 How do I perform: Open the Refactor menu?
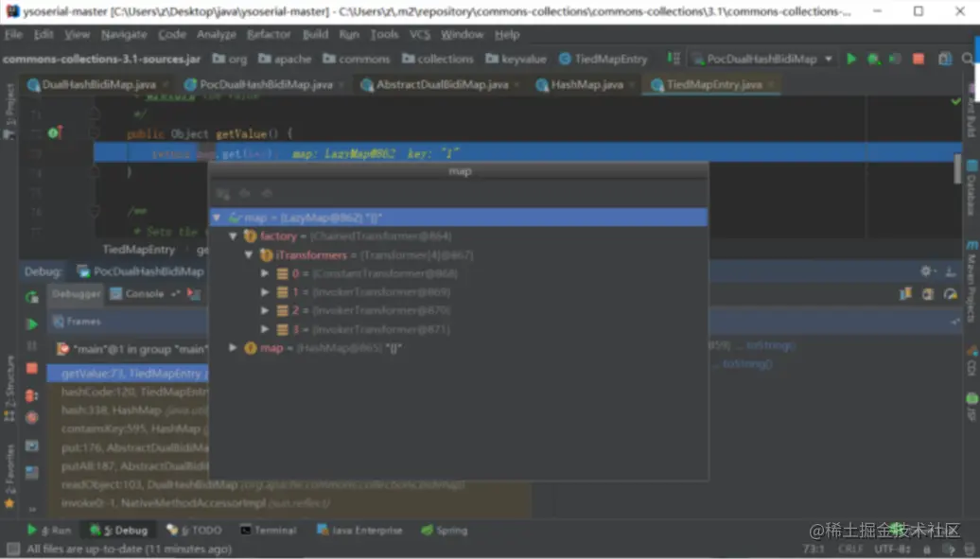click(269, 34)
